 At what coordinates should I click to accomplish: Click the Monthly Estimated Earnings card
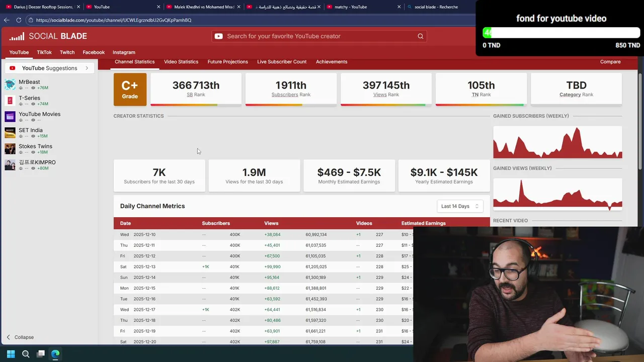click(349, 176)
